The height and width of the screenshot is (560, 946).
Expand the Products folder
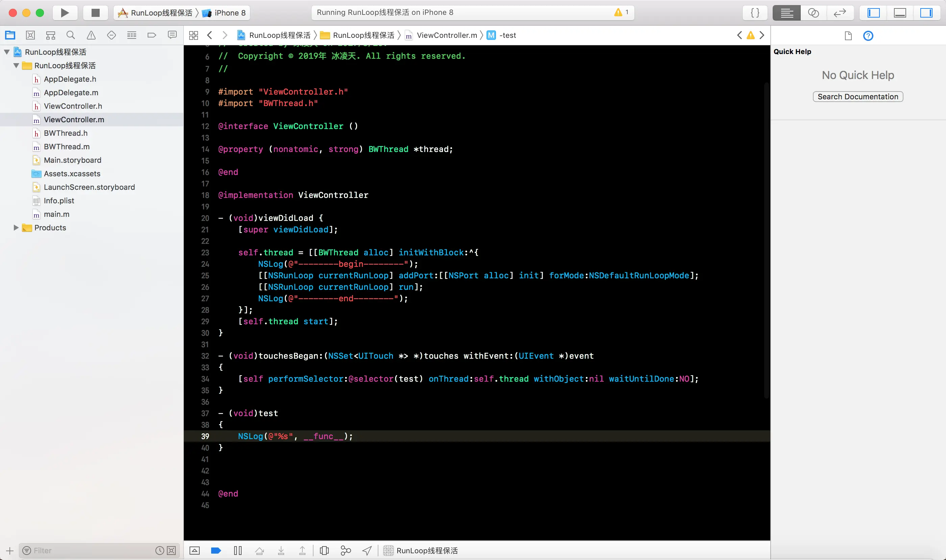(16, 228)
